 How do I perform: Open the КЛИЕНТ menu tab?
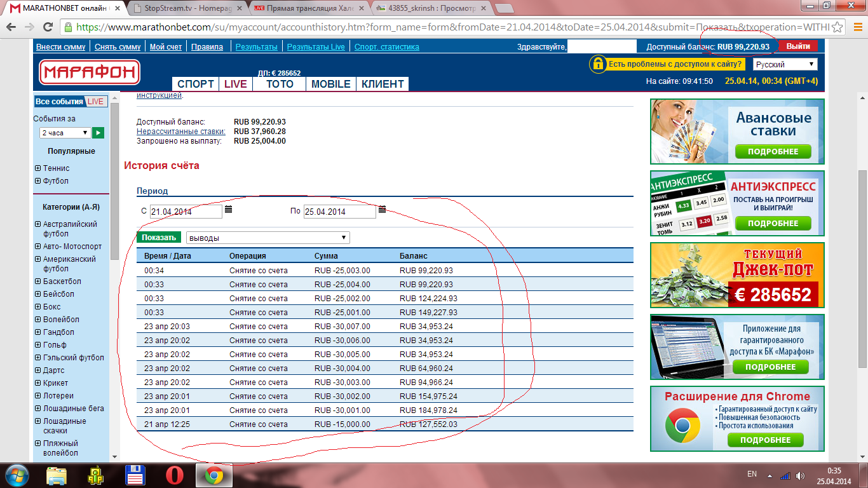coord(383,84)
